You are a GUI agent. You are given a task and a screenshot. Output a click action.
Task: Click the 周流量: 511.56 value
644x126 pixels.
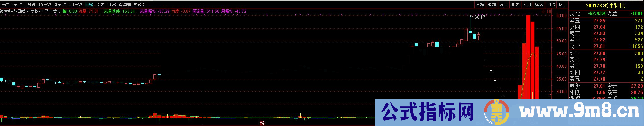click(205, 11)
